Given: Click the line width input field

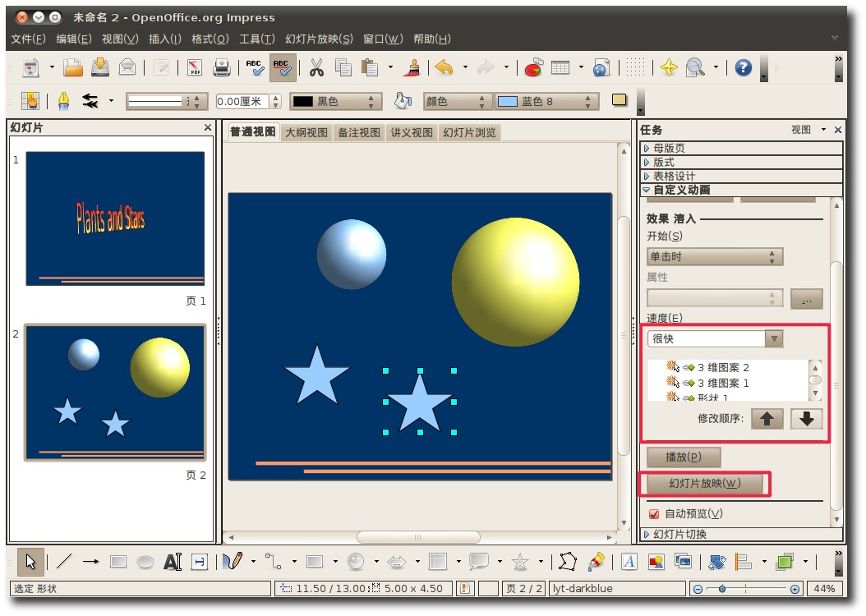Looking at the screenshot, I should click(243, 102).
